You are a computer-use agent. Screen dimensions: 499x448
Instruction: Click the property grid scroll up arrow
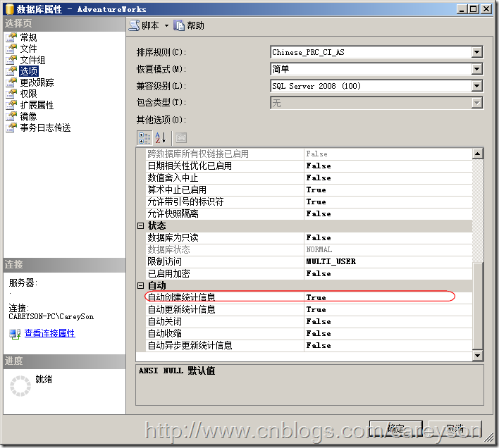coord(477,154)
